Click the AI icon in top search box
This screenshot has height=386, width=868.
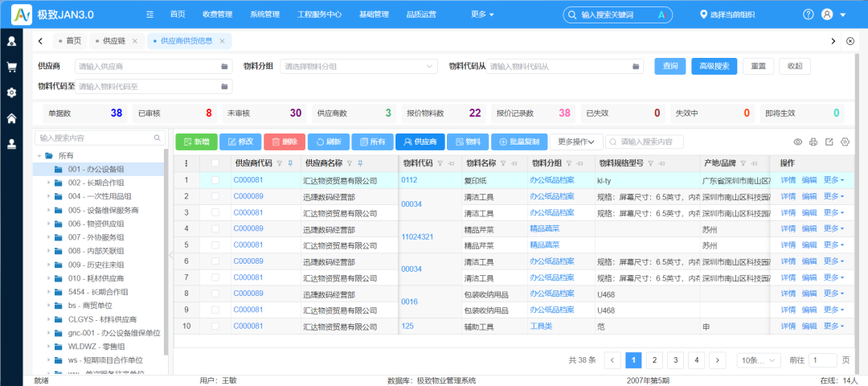(661, 15)
